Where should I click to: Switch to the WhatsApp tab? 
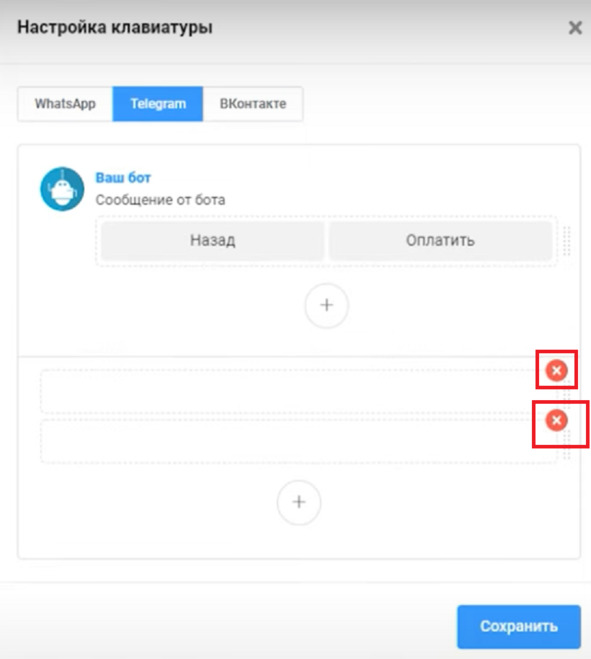pos(65,104)
